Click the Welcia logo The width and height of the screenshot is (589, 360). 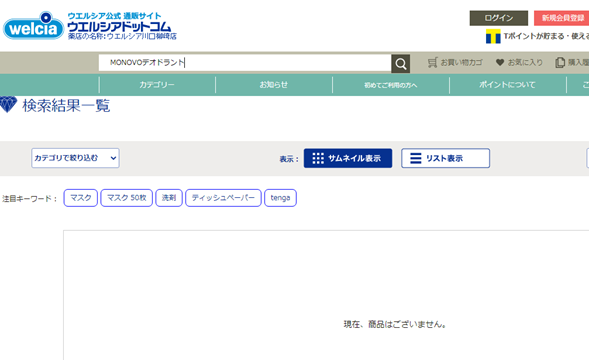(33, 26)
